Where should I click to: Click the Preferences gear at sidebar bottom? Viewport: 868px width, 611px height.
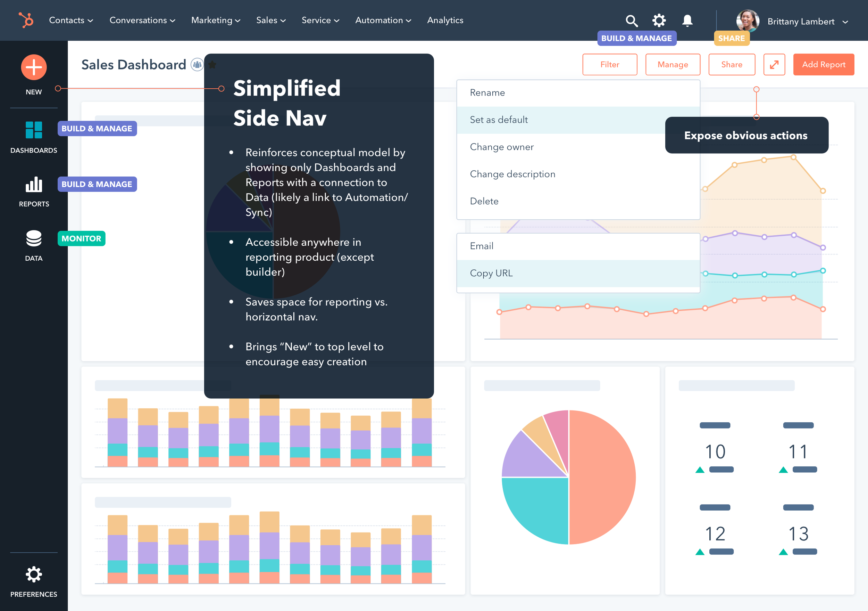pyautogui.click(x=33, y=574)
